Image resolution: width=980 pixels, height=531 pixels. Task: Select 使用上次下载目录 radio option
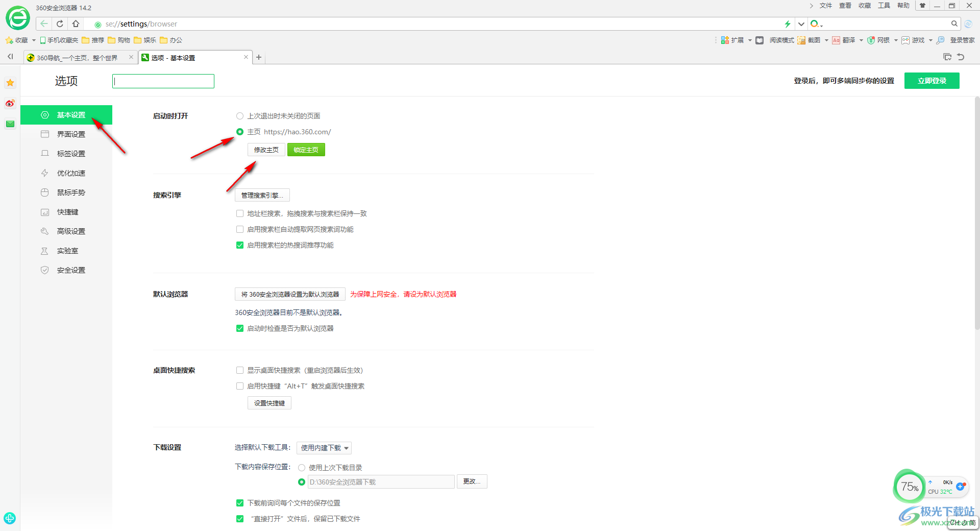(x=302, y=468)
